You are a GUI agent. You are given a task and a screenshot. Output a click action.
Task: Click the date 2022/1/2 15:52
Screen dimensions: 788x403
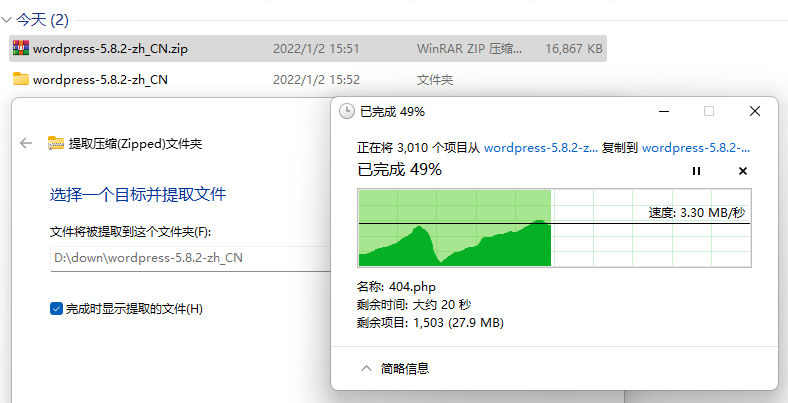(316, 79)
